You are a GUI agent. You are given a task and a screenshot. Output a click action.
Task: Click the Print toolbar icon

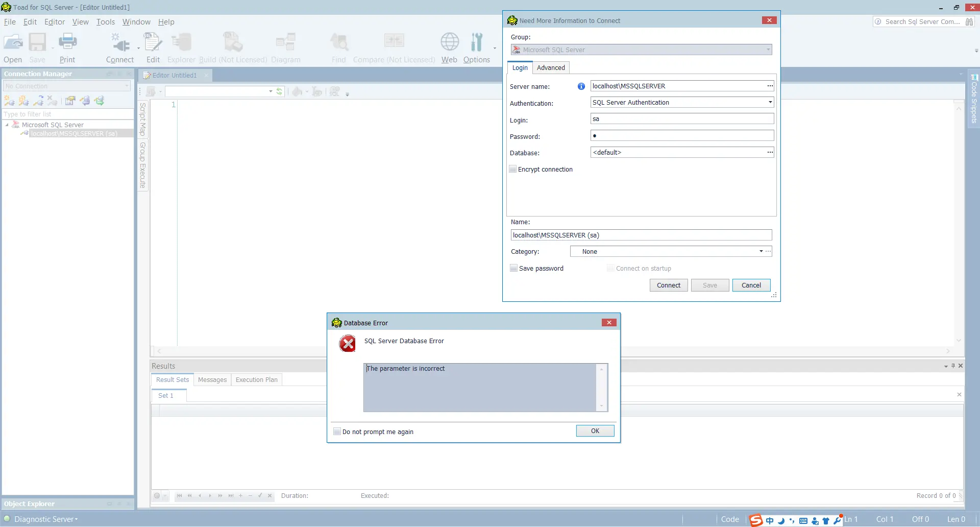point(67,42)
